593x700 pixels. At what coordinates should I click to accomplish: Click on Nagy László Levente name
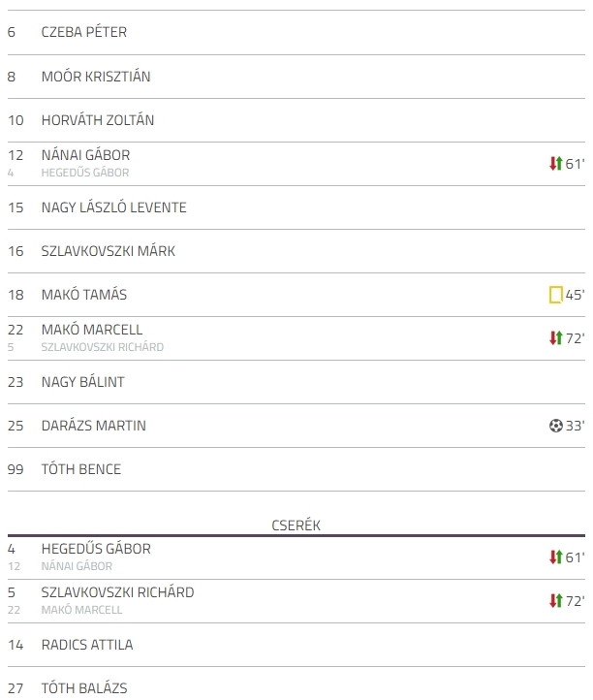[x=113, y=207]
